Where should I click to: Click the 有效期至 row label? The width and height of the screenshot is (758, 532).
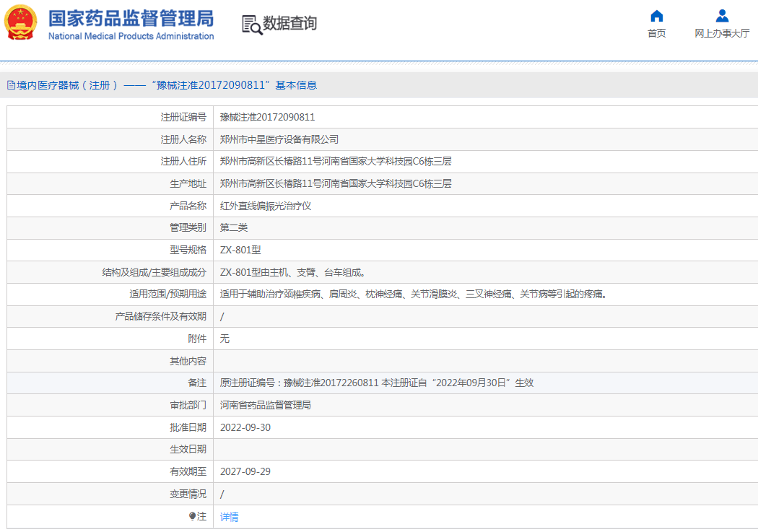pos(188,471)
